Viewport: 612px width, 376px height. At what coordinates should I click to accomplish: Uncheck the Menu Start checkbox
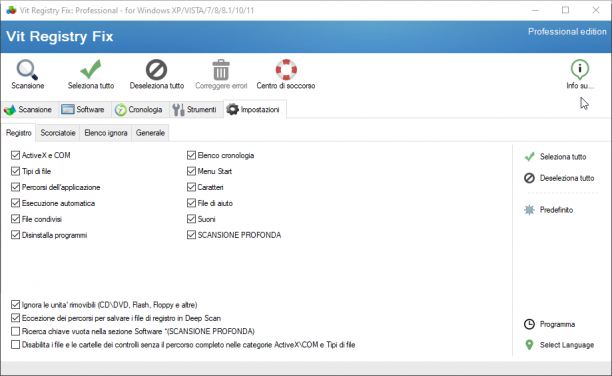point(191,171)
